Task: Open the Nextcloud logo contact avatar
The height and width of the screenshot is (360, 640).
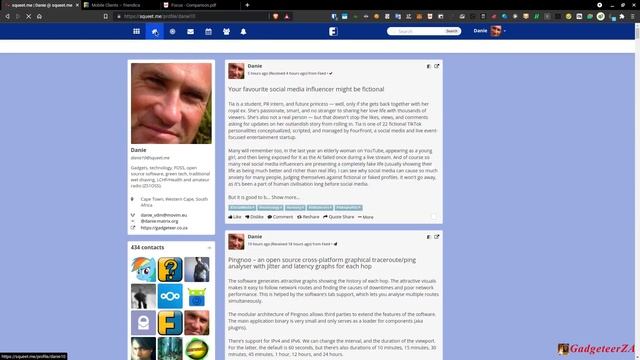Action: (x=170, y=296)
